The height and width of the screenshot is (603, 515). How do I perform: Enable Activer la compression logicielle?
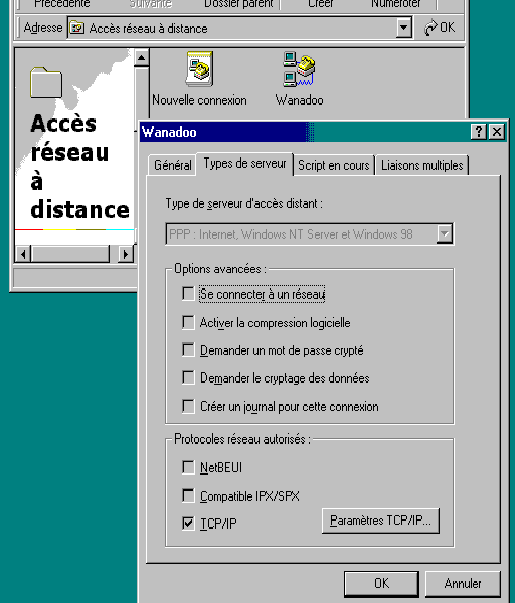pyautogui.click(x=188, y=322)
